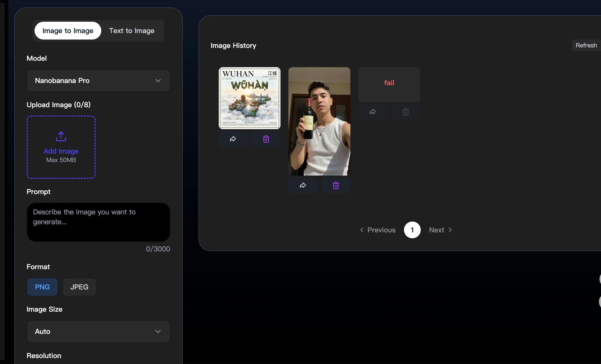Select PNG output format
Screen dimensions: 601x364
(42, 287)
